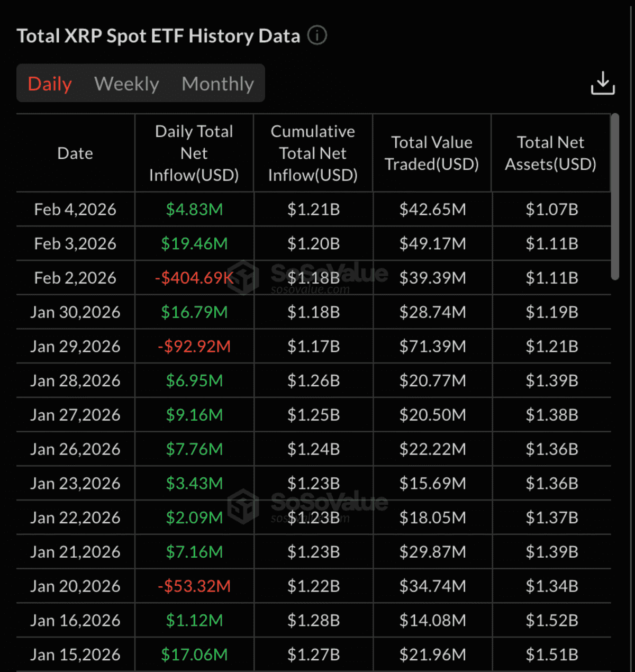Click the $6.95M inflow value
The image size is (635, 672).
pyautogui.click(x=194, y=380)
